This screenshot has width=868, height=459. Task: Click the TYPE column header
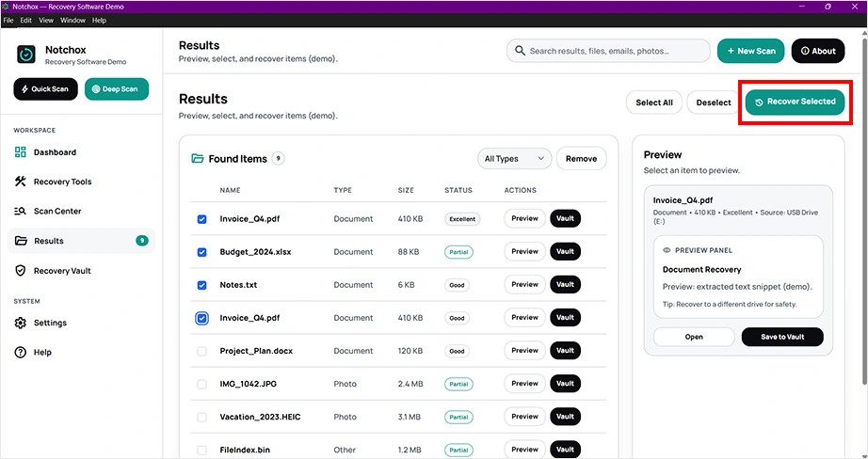tap(343, 190)
